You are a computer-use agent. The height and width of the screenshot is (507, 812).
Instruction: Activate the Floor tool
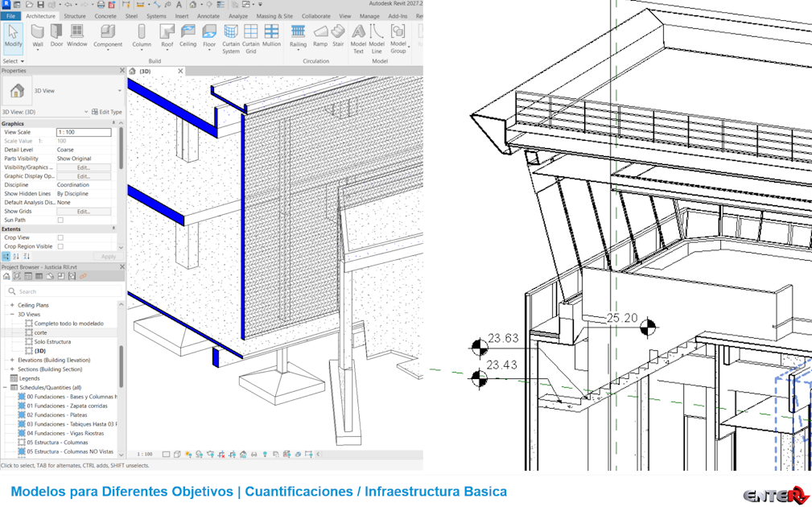click(x=209, y=35)
